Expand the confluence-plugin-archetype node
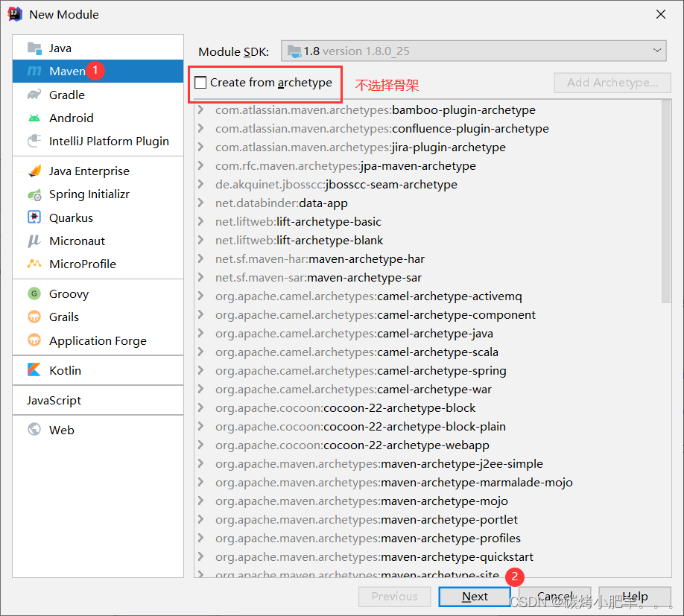Image resolution: width=684 pixels, height=616 pixels. click(200, 129)
